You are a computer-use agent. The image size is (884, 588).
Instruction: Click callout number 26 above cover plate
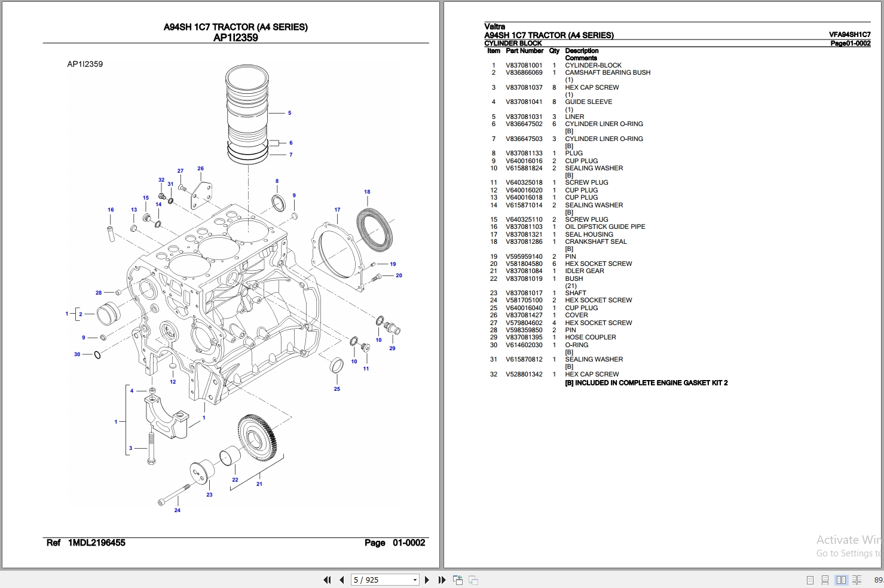tap(201, 169)
